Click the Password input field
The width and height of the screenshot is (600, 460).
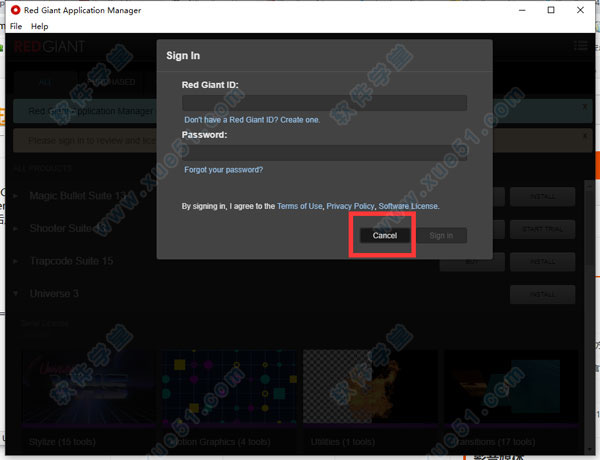[x=324, y=153]
